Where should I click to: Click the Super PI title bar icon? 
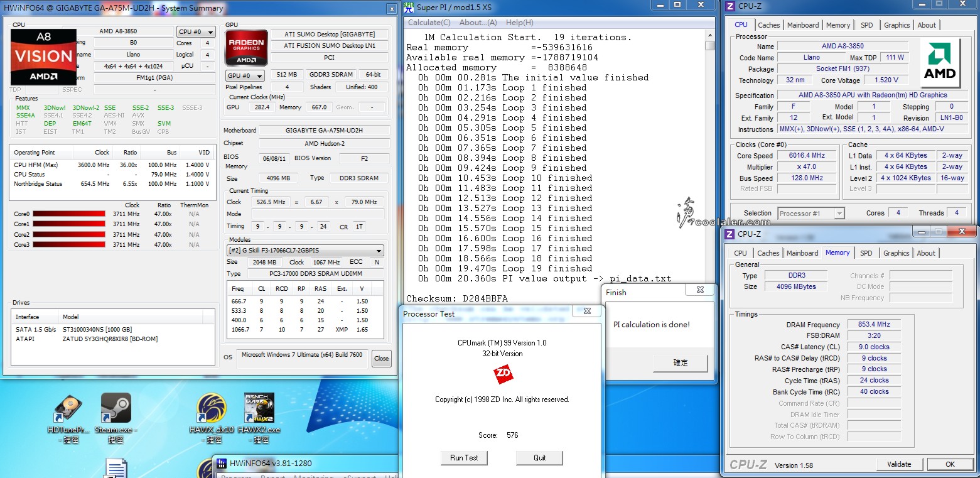coord(409,8)
